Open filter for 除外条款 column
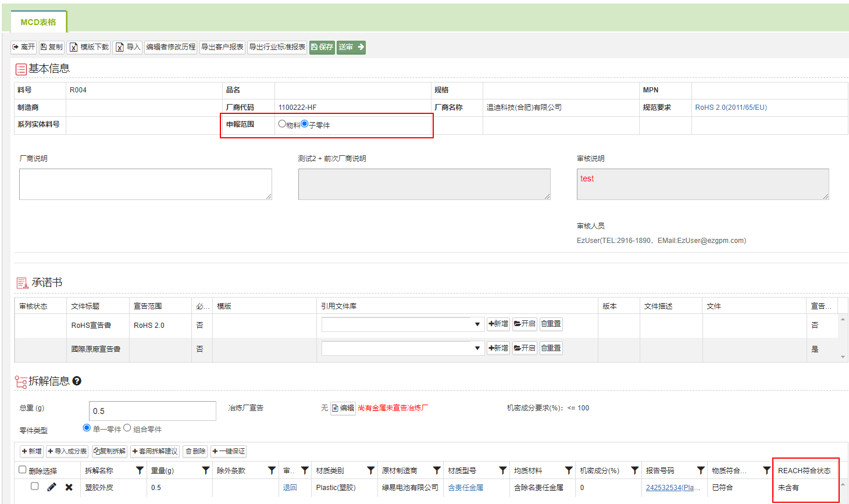Image resolution: width=849 pixels, height=504 pixels. tap(272, 470)
